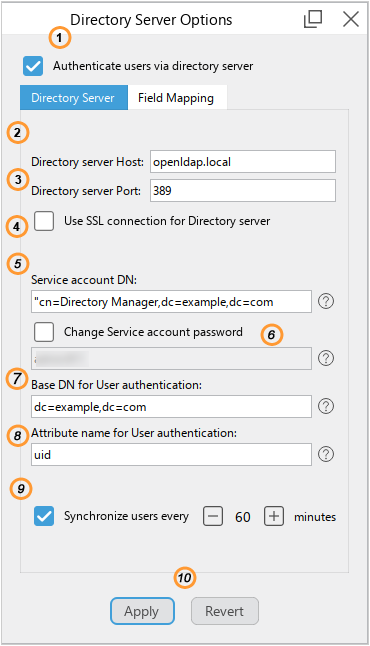Viewport: 370px width, 646px height.
Task: Show help for Base DN for User authentication
Action: click(x=326, y=406)
